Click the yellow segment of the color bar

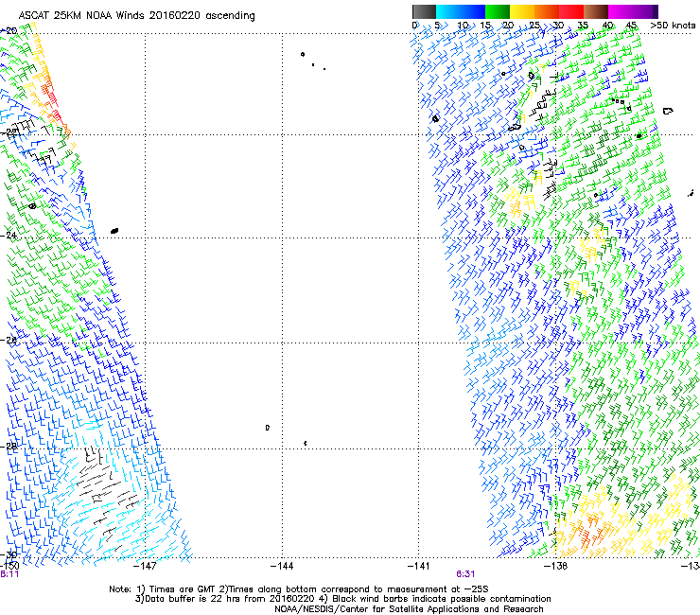pos(522,11)
